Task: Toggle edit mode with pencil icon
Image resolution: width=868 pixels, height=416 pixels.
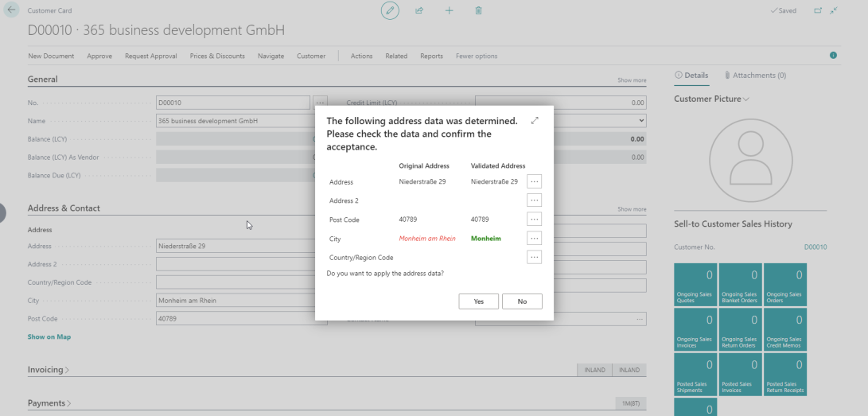Action: click(x=390, y=10)
